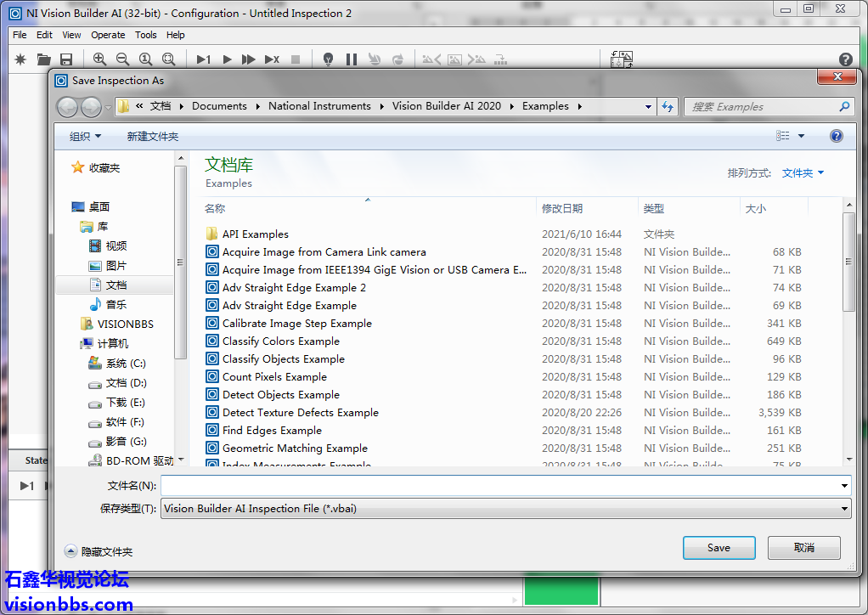Image resolution: width=868 pixels, height=615 pixels.
Task: Click the pause icon in main toolbar
Action: 352,59
